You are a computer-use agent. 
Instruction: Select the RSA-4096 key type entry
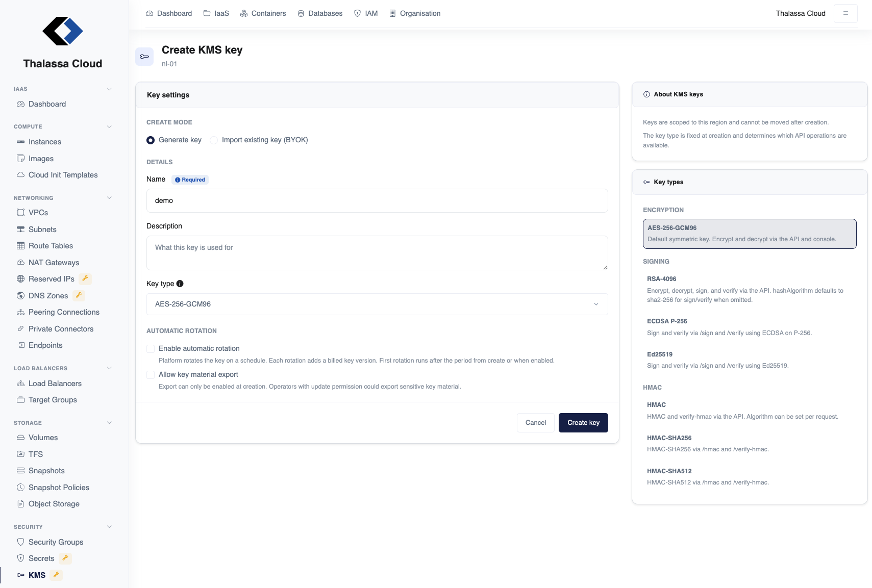pyautogui.click(x=750, y=289)
